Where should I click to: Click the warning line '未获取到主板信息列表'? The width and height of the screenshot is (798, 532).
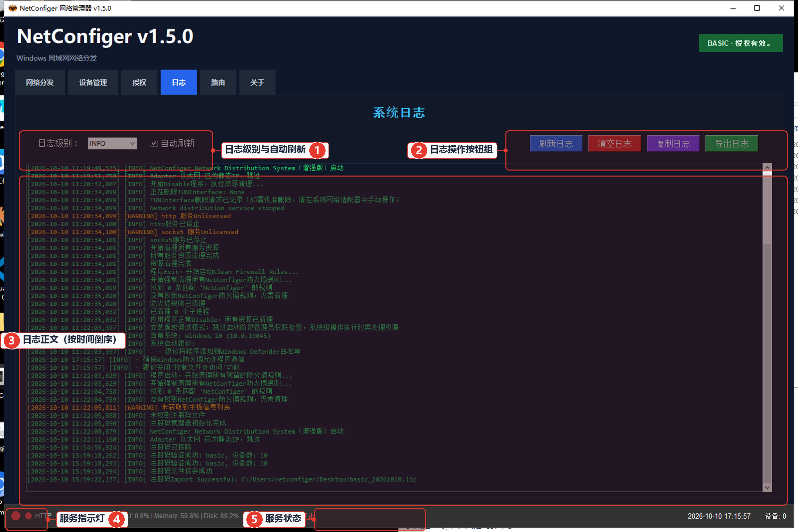tap(129, 407)
